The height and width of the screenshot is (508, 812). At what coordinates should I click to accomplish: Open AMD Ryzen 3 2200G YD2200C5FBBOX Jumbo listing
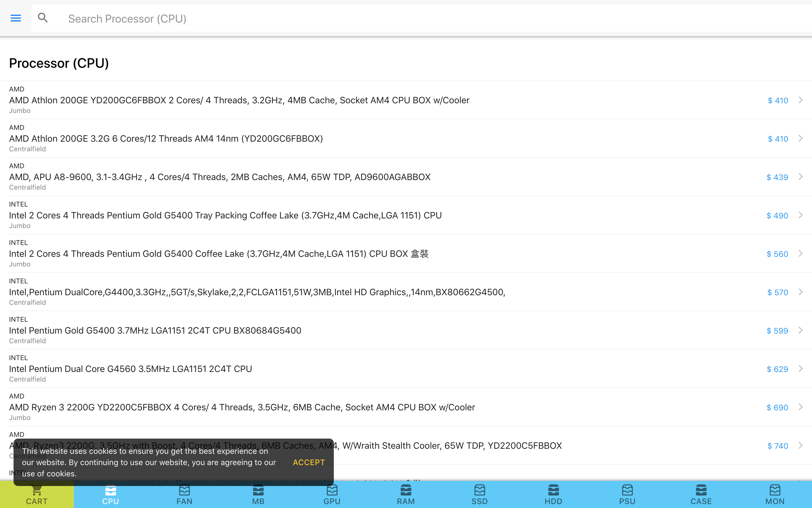pyautogui.click(x=406, y=407)
